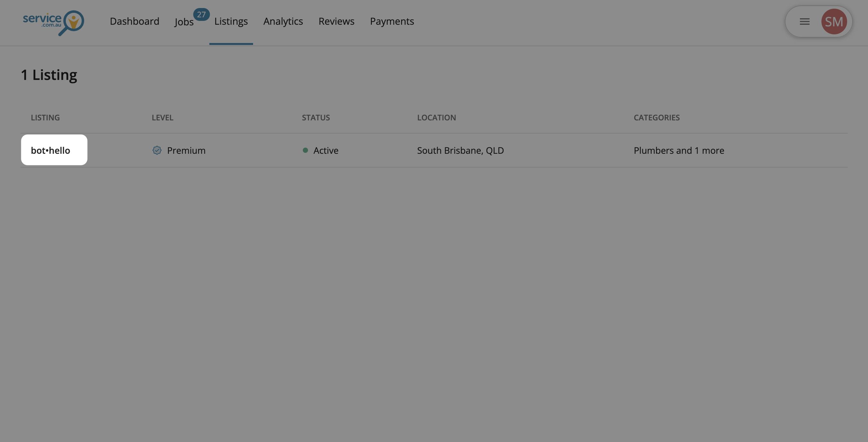Click the Active status label
Screen dimensions: 868x442
click(326, 150)
